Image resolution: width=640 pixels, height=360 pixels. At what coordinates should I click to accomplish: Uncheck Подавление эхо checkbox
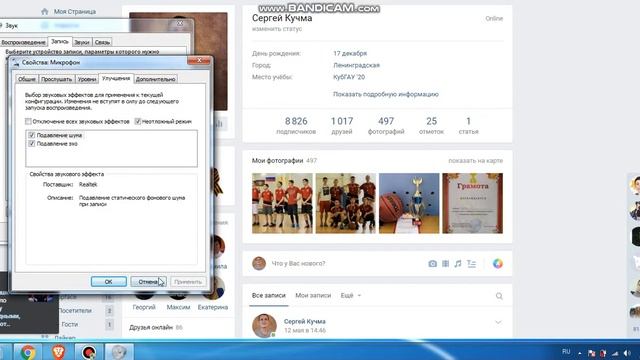[x=31, y=144]
